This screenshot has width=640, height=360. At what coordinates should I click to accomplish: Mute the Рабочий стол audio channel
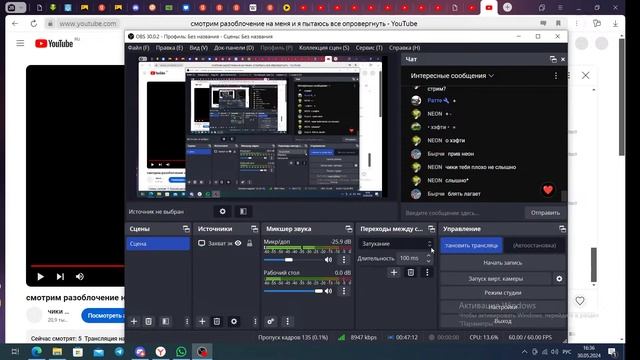coord(329,291)
